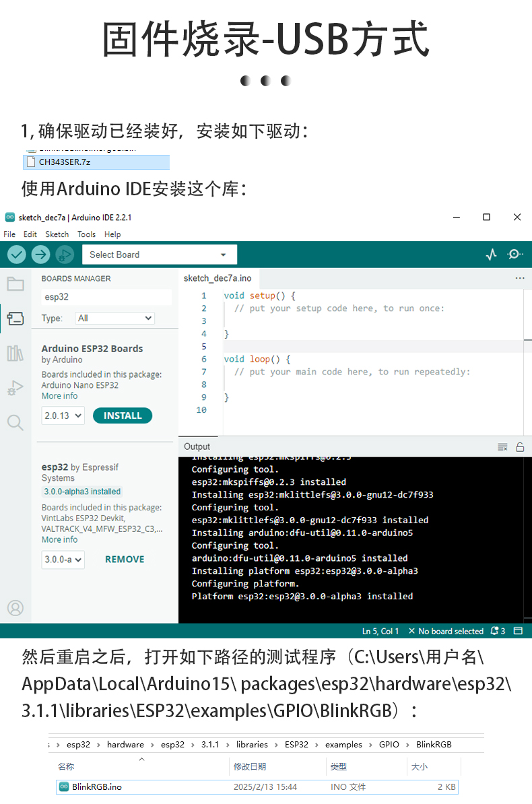Image resolution: width=532 pixels, height=804 pixels.
Task: Open the Sketchbook folder sidebar icon
Action: tap(15, 283)
